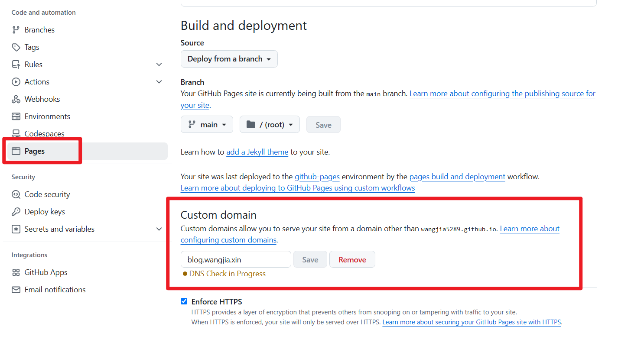
Task: Click the Code security shield icon
Action: coord(16,194)
